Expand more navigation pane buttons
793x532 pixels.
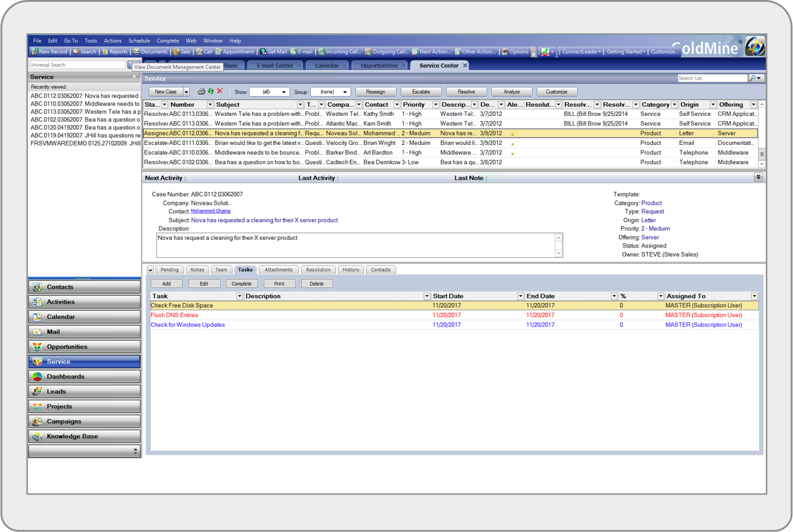coord(135,450)
